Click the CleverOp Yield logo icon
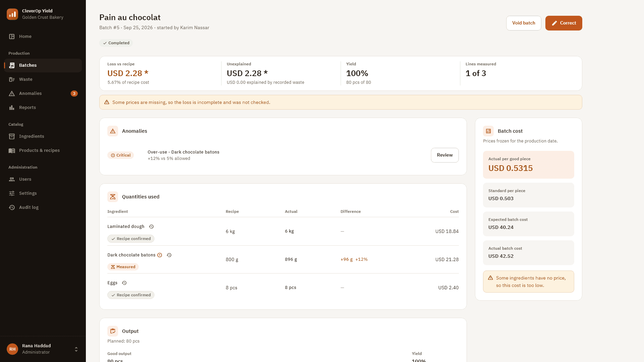 pos(12,14)
